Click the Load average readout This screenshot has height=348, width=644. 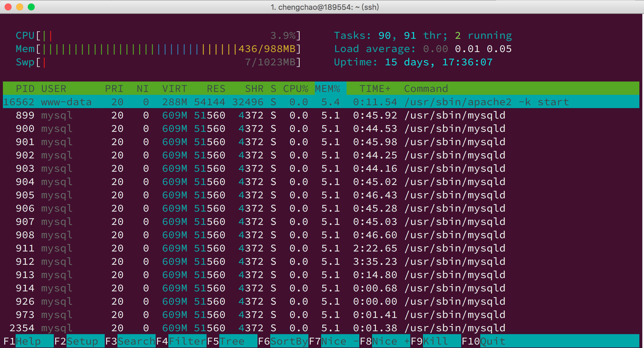coord(423,49)
